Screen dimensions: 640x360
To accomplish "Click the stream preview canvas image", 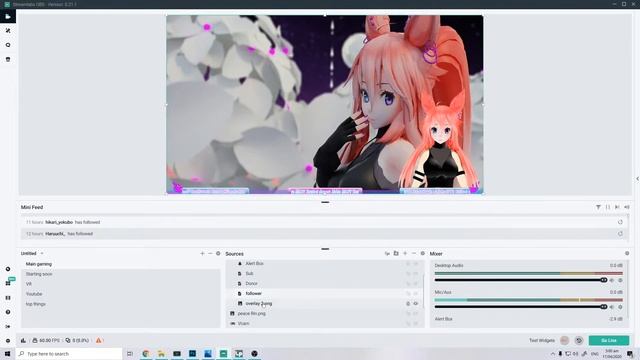I will pos(325,104).
